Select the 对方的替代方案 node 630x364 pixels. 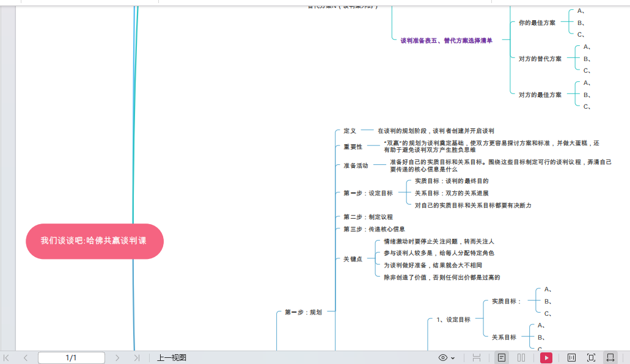[x=540, y=59]
